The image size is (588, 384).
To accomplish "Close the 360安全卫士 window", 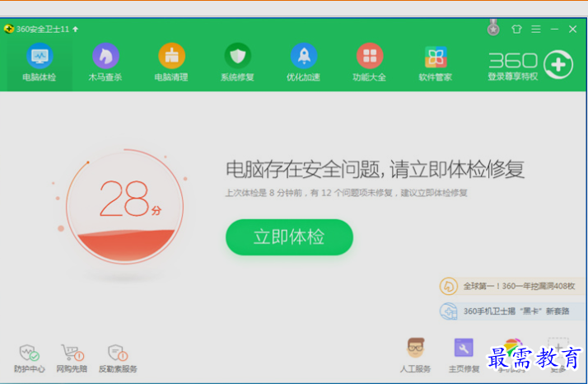I will point(572,29).
